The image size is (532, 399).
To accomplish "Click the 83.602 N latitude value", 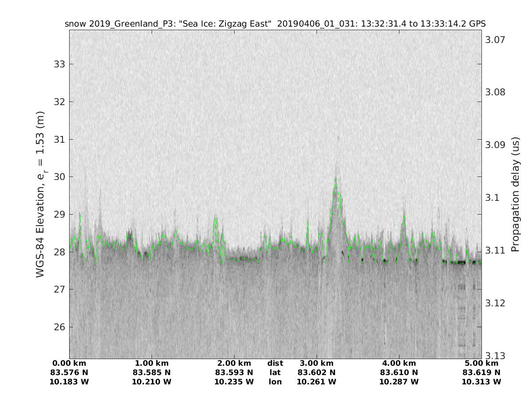I will (316, 373).
